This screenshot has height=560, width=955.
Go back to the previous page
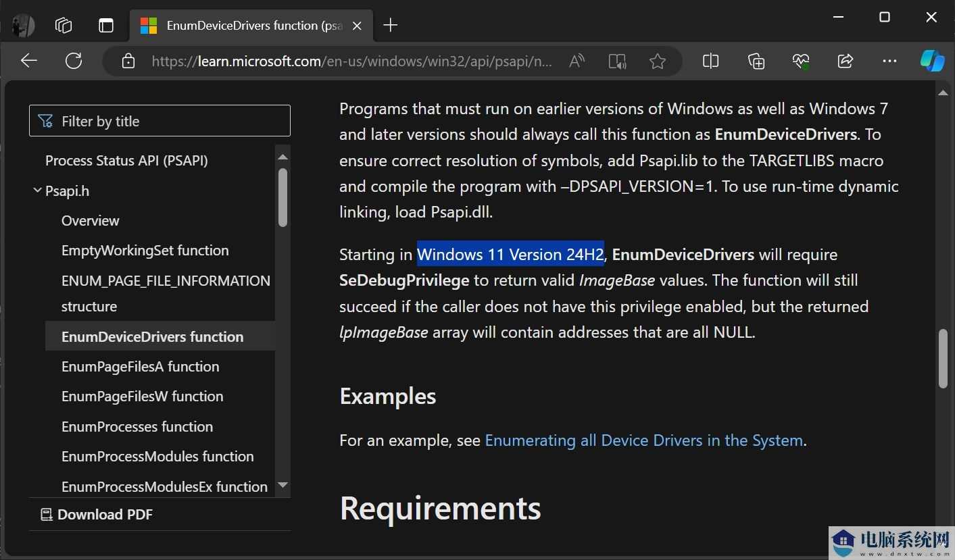tap(28, 61)
